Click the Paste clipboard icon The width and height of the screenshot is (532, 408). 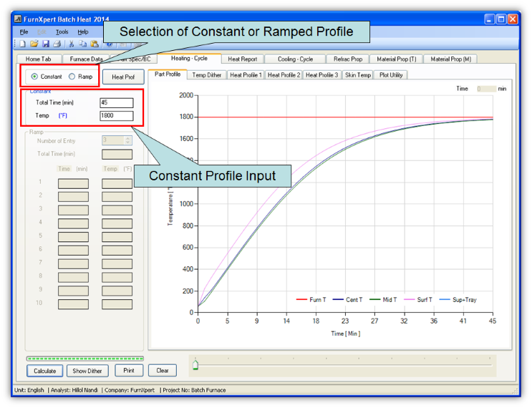click(95, 44)
